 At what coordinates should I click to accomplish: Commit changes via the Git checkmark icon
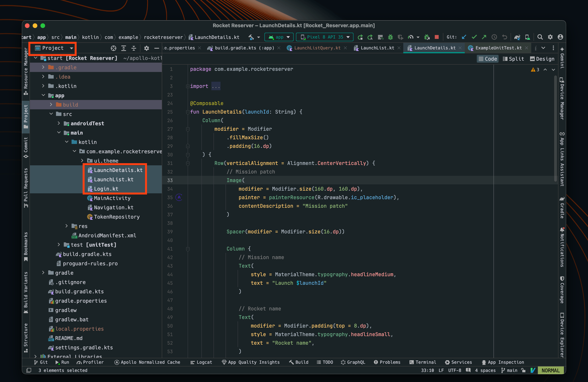(474, 37)
